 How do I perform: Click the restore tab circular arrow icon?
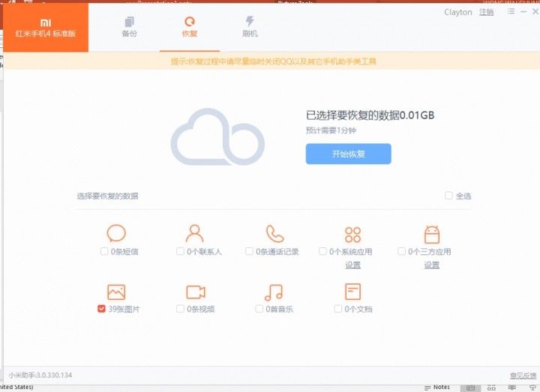tap(190, 22)
